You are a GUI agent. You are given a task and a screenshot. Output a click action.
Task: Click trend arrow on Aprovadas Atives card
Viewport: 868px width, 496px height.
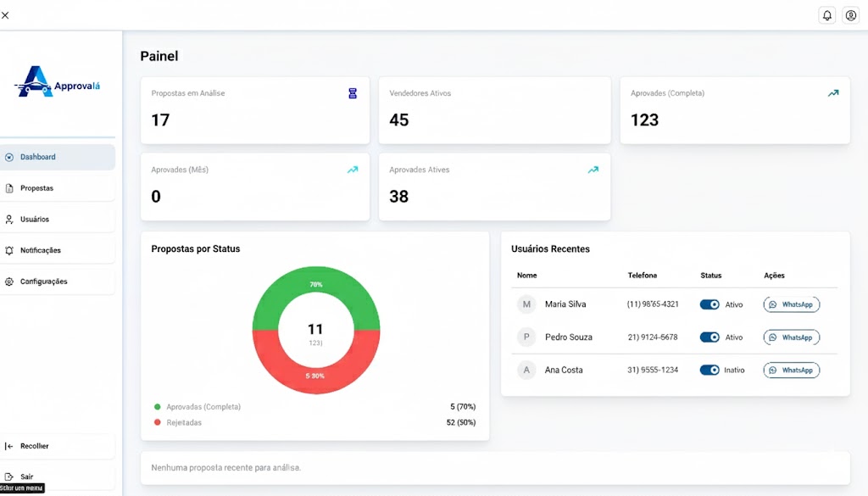point(593,170)
